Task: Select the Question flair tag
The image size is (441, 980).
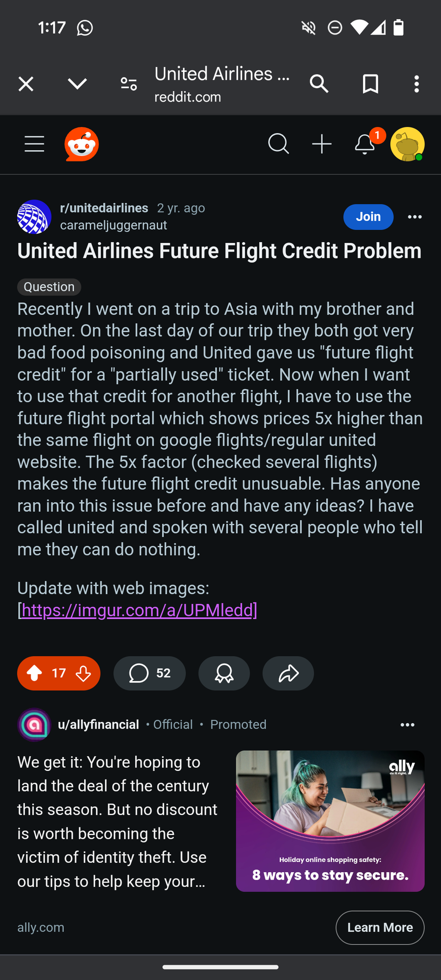Action: (x=49, y=287)
